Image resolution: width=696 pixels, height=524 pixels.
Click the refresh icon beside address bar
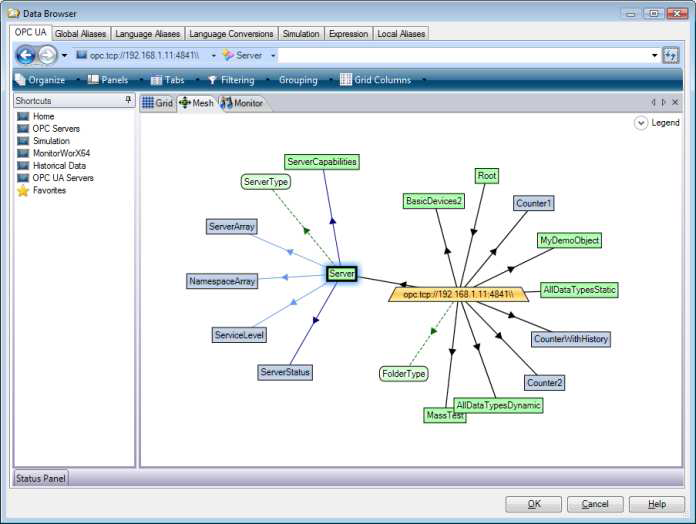(x=670, y=55)
